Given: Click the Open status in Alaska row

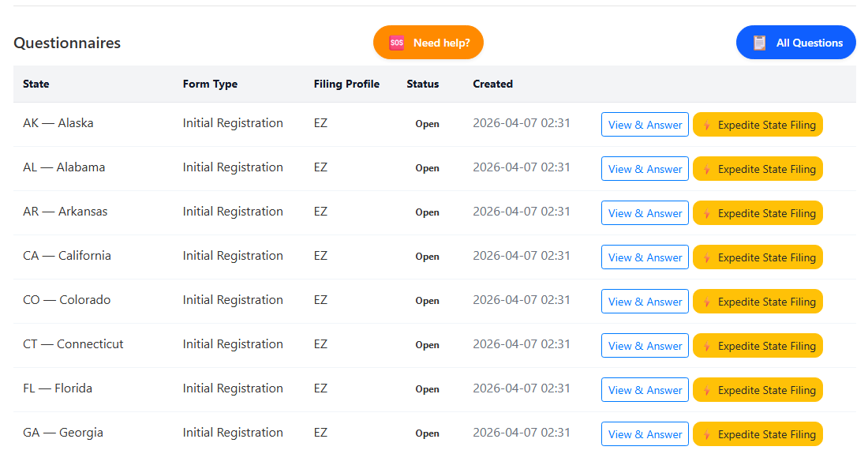Looking at the screenshot, I should [x=428, y=124].
